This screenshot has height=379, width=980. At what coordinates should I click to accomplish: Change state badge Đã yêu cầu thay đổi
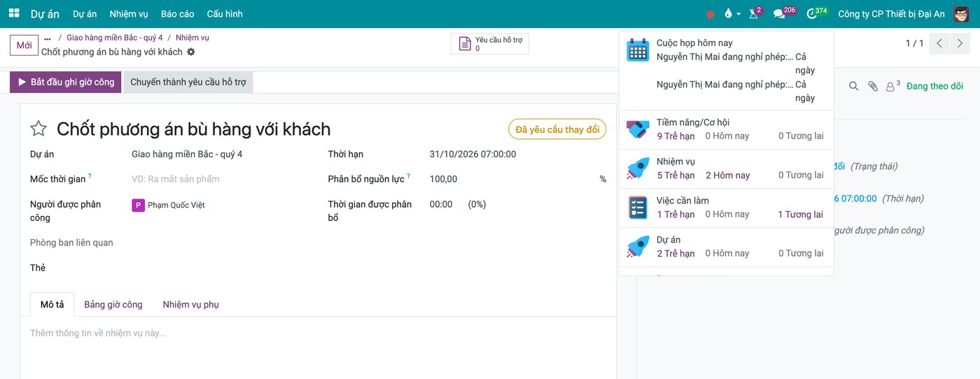click(557, 129)
